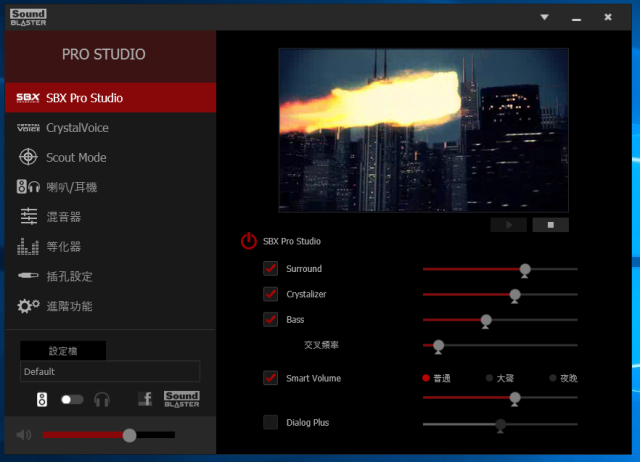Screen dimensions: 640x462
Task: Uncheck the Crystalizer checkbox
Action: (x=271, y=294)
